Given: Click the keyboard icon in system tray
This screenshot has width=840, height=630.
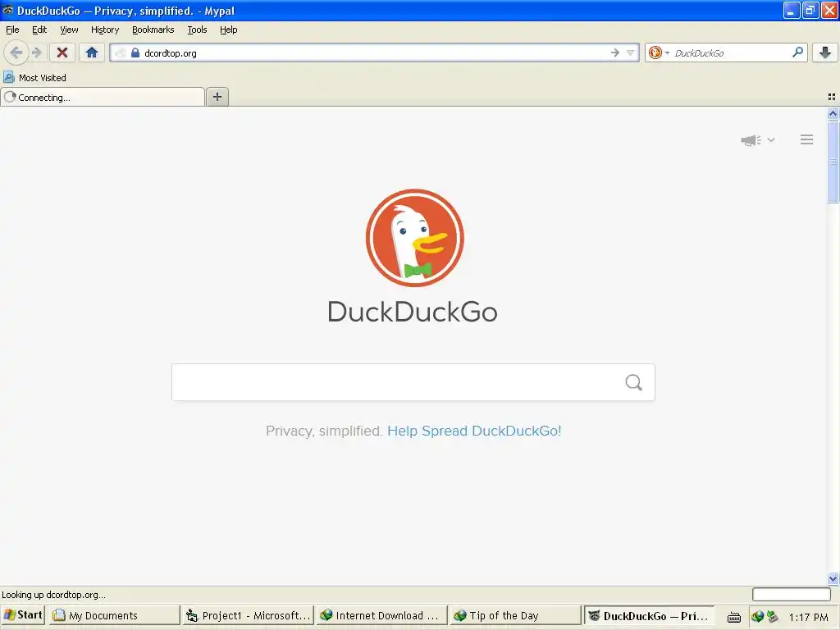Looking at the screenshot, I should (x=734, y=617).
